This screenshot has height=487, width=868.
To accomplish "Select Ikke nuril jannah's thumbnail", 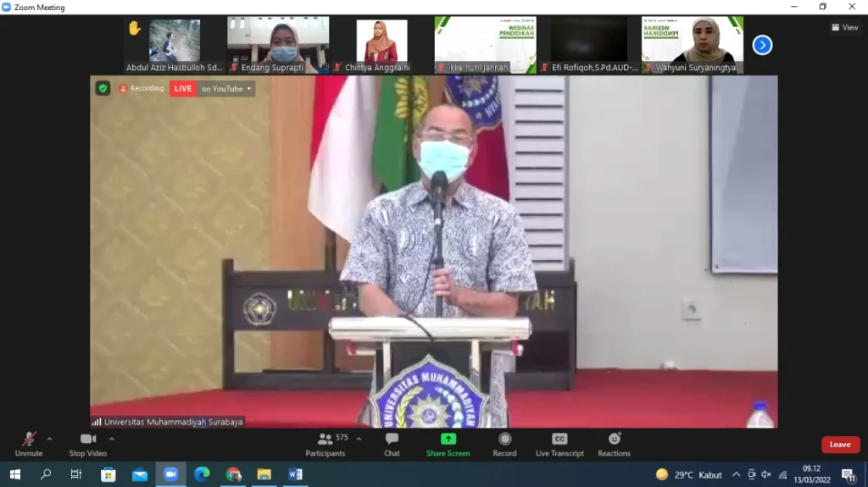I will pos(486,45).
